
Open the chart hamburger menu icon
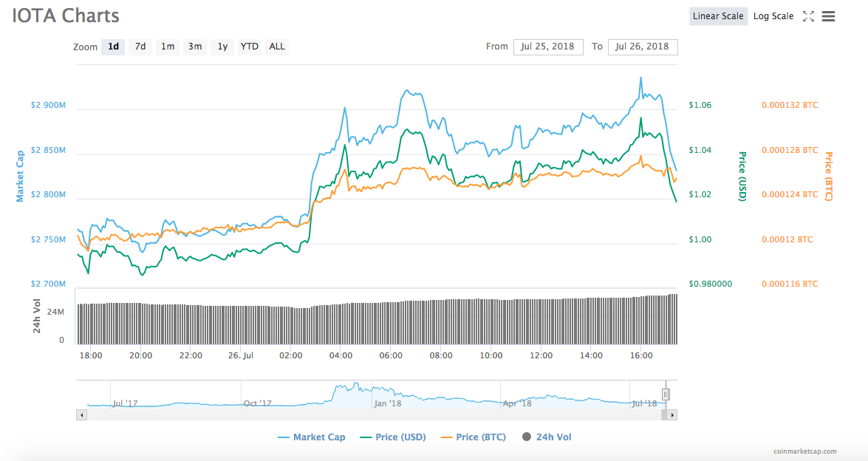828,16
